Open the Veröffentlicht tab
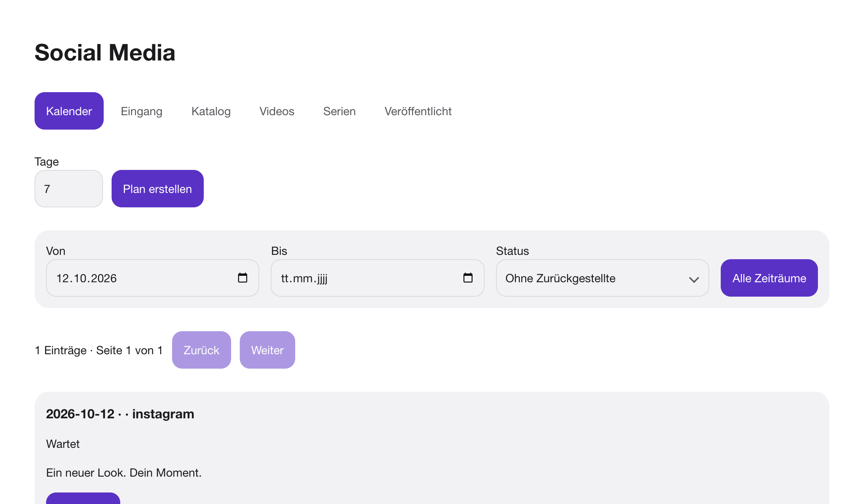Screen dimensions: 864x504 click(418, 111)
